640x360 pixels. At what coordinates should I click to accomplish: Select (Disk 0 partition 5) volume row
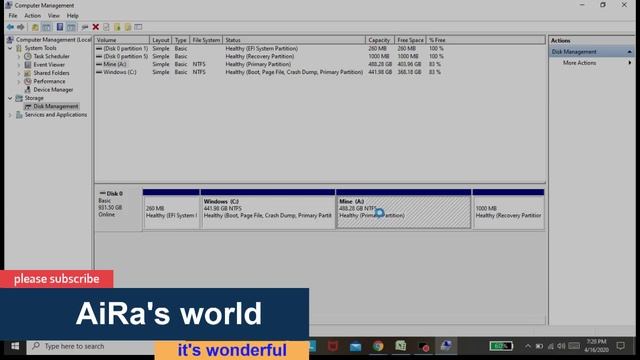320,56
